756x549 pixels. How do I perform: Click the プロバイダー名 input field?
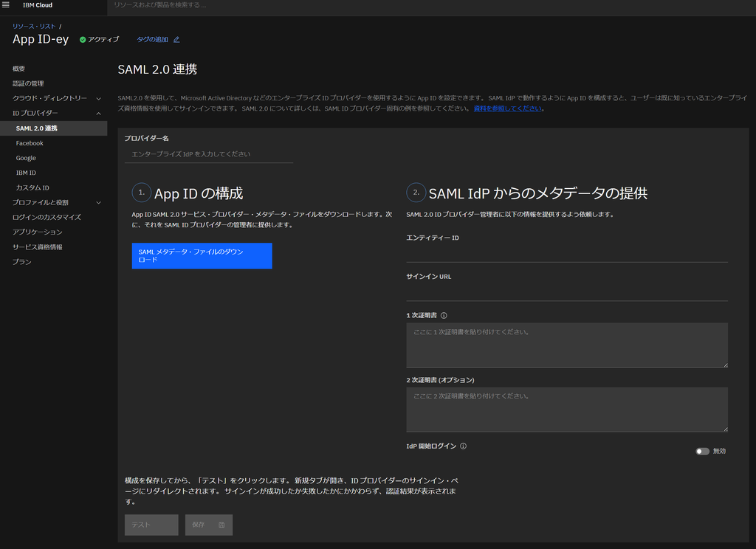click(209, 154)
